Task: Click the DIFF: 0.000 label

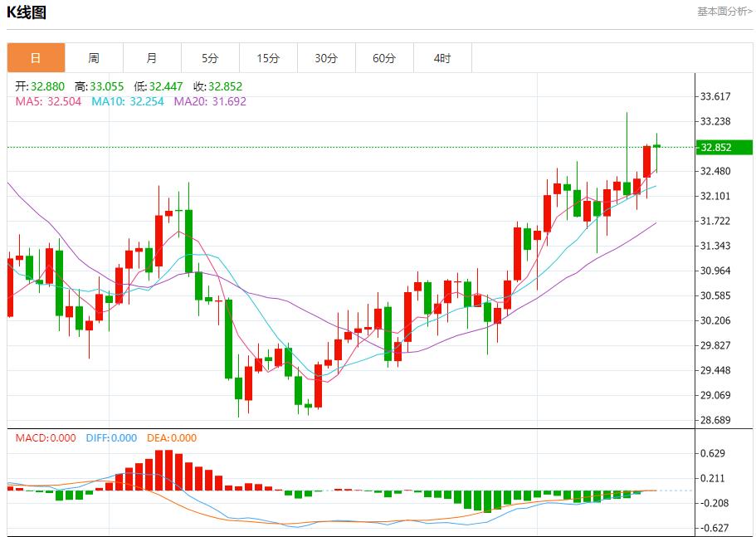Action: pyautogui.click(x=111, y=438)
